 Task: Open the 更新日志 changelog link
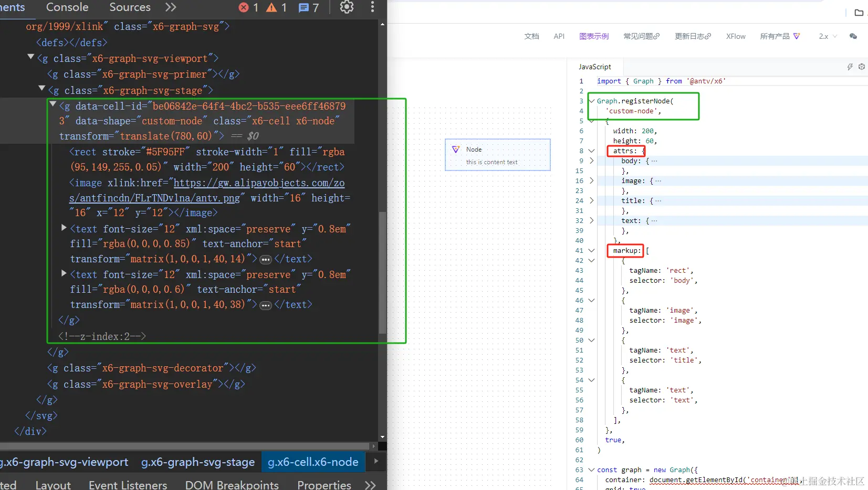tap(693, 36)
